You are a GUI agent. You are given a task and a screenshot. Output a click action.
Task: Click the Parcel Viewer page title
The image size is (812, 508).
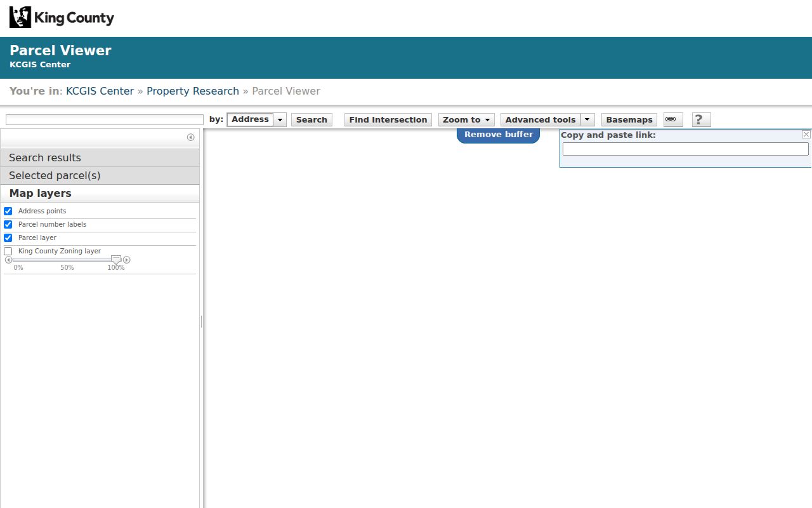(60, 51)
